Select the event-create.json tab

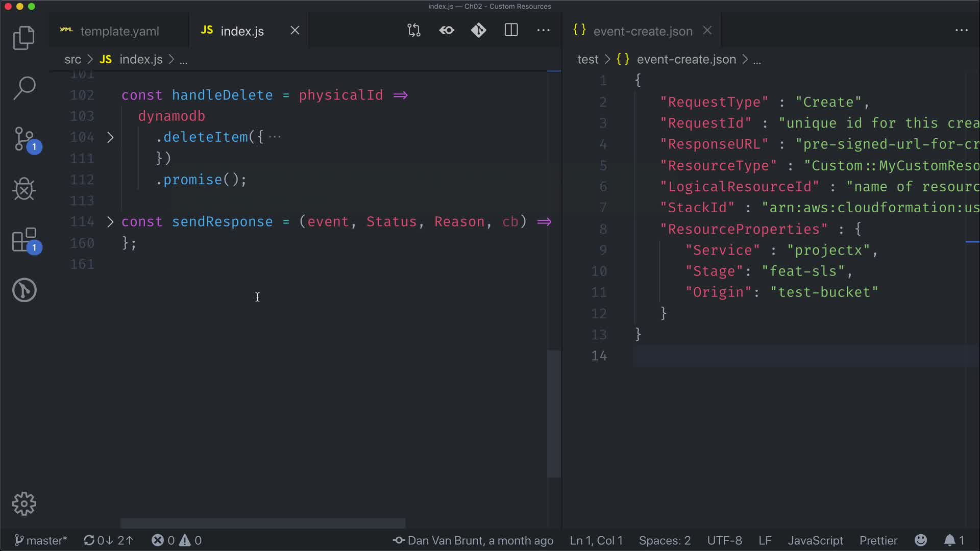pos(642,31)
